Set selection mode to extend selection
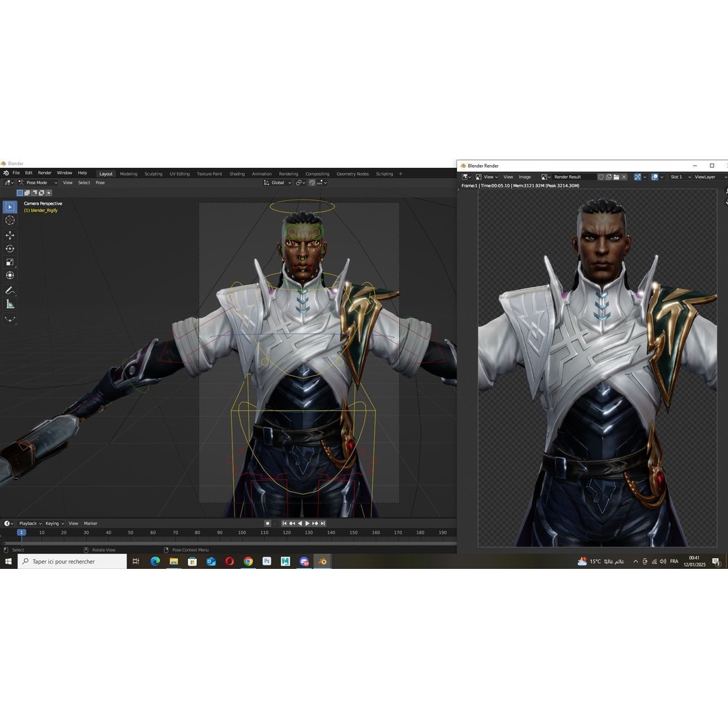The width and height of the screenshot is (728, 728). pyautogui.click(x=27, y=193)
